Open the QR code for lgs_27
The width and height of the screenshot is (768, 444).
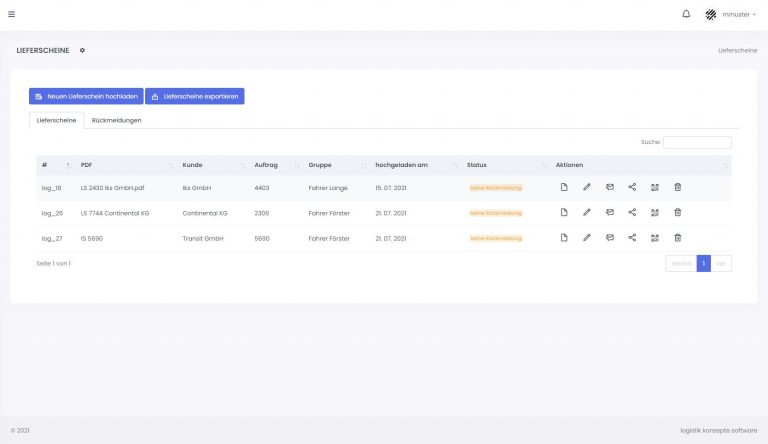point(655,237)
